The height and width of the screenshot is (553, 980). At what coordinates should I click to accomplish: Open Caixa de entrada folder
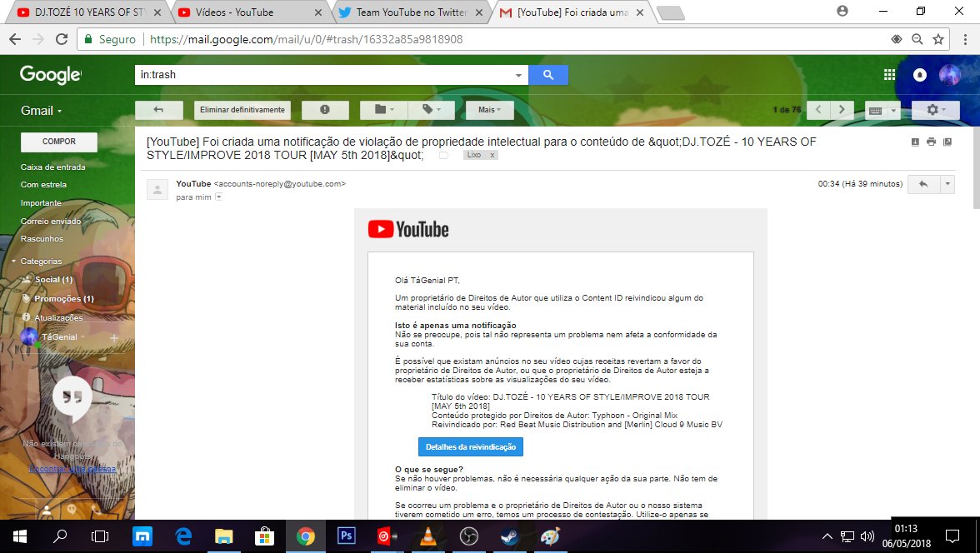(53, 167)
